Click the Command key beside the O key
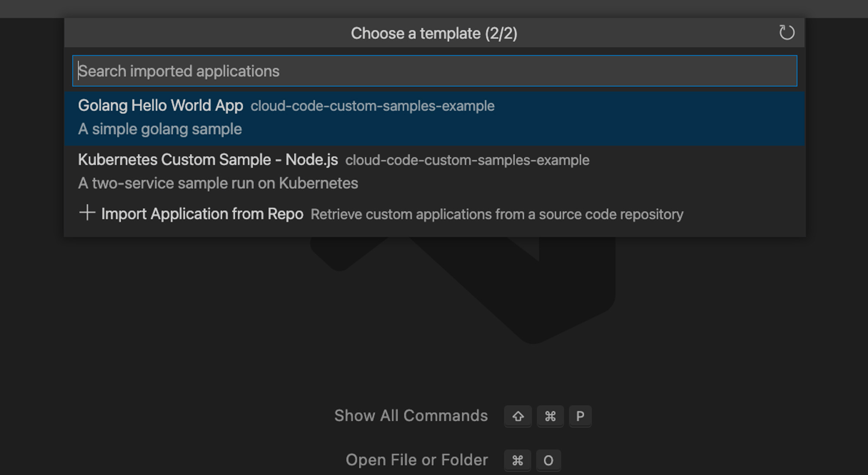Viewport: 868px width, 475px height. point(517,461)
